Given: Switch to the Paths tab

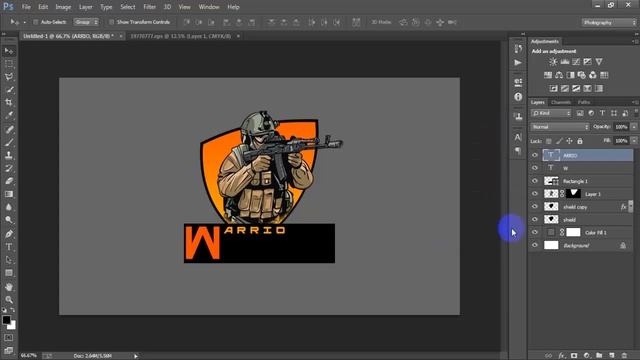Looking at the screenshot, I should click(x=584, y=102).
